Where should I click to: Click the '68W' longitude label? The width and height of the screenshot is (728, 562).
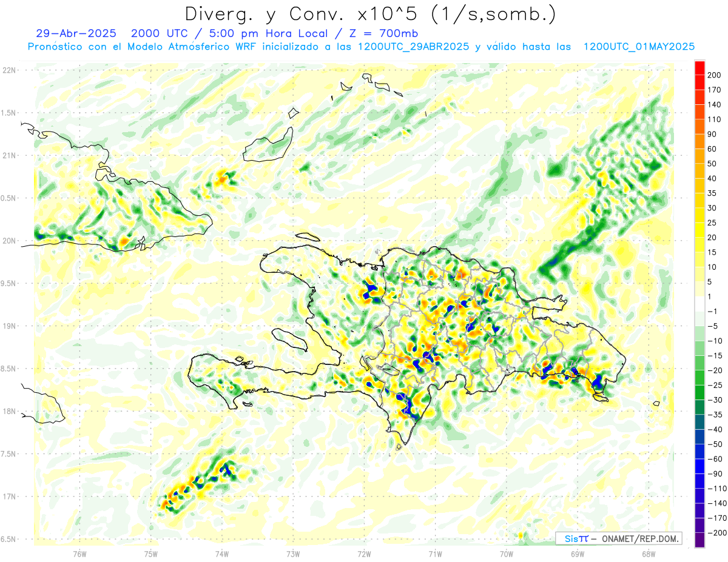[x=648, y=554]
